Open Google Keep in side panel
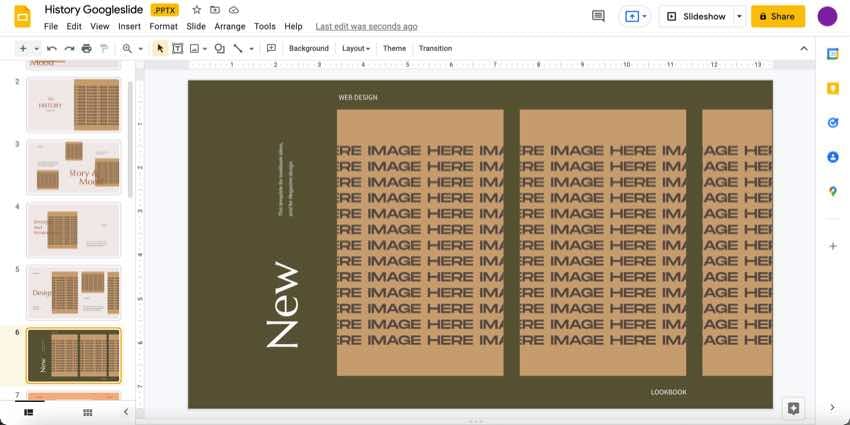Viewport: 850px width, 425px height. (832, 88)
